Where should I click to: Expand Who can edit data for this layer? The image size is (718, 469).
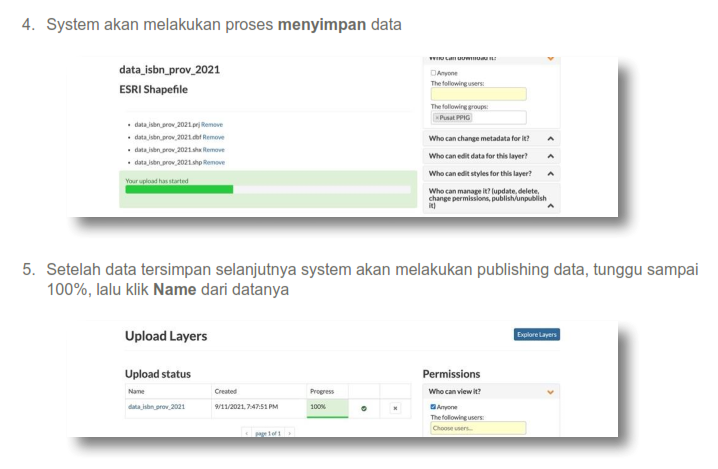(x=550, y=156)
